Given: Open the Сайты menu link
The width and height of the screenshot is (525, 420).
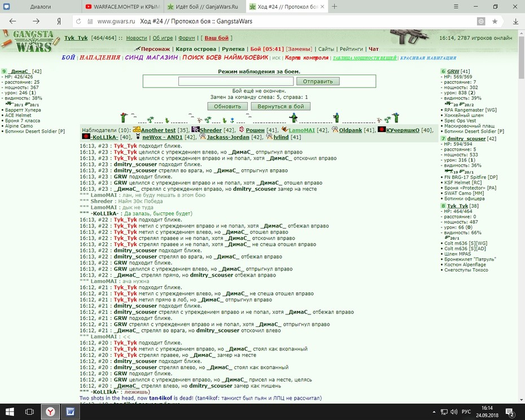Looking at the screenshot, I should tap(326, 49).
